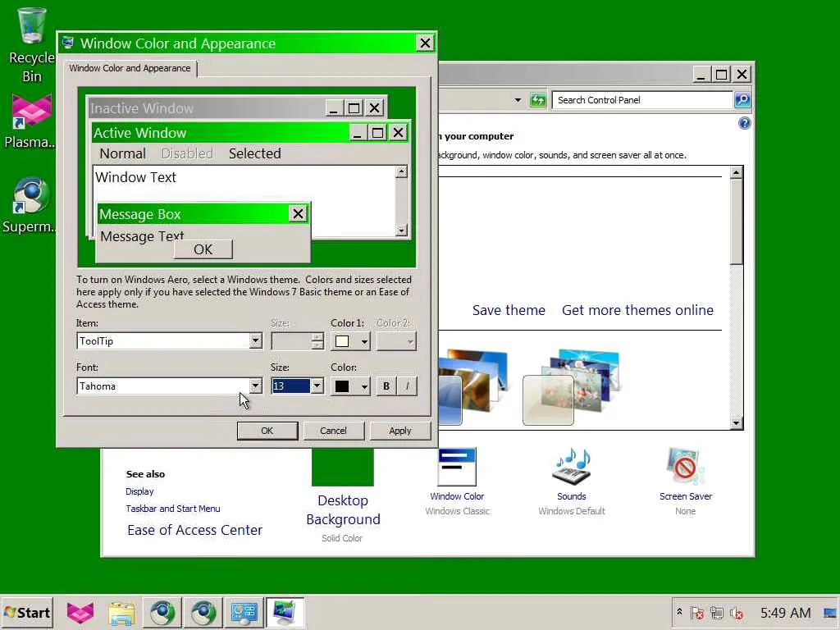840x630 pixels.
Task: Click the themes list scrollbar up arrow
Action: [x=736, y=172]
